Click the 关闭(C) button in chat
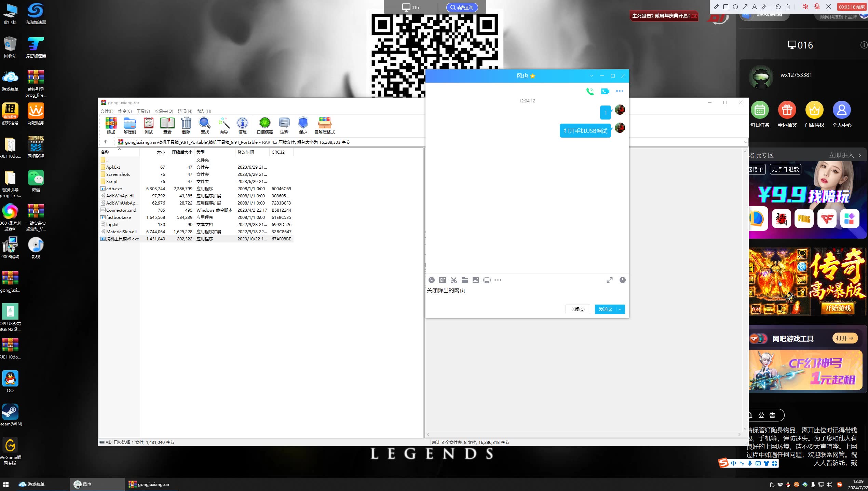The width and height of the screenshot is (868, 491). [x=578, y=309]
